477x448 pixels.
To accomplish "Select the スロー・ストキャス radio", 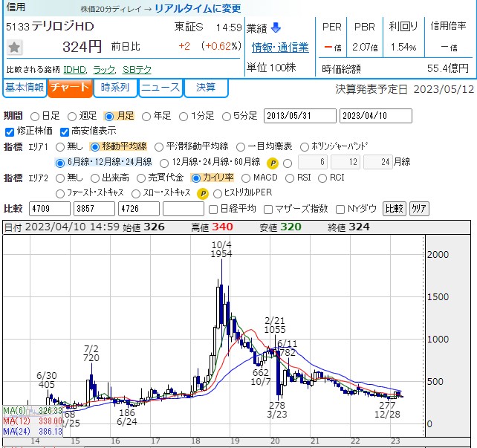I will 136,194.
